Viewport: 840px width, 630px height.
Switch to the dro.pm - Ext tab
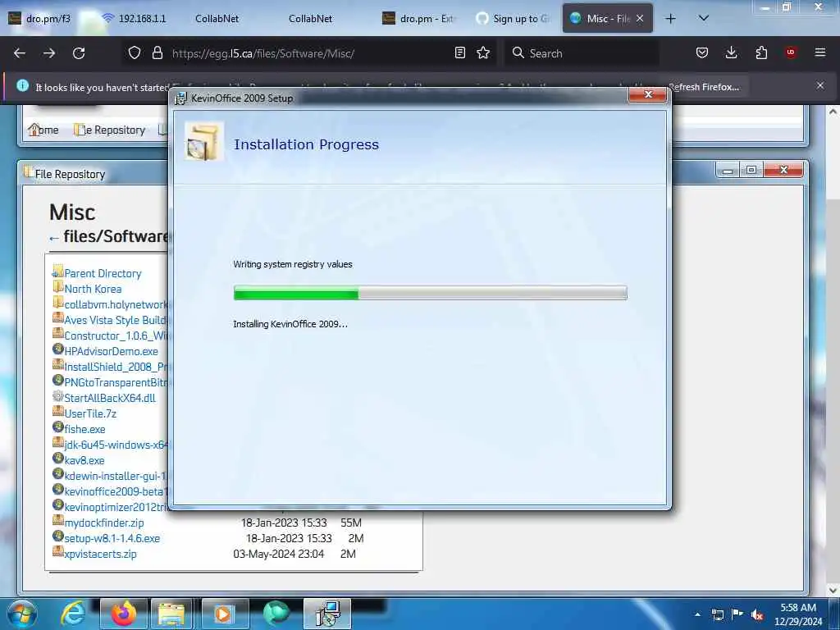[x=419, y=18]
